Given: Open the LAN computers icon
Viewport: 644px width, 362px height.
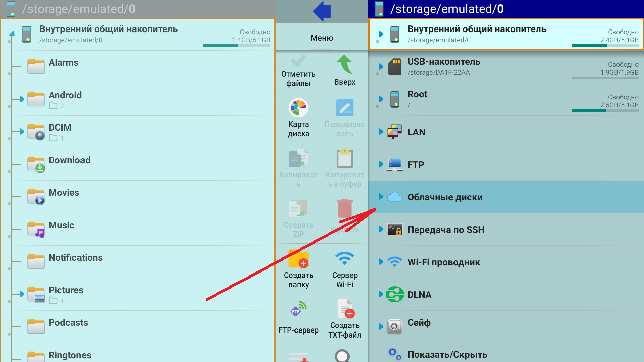Looking at the screenshot, I should pos(395,132).
